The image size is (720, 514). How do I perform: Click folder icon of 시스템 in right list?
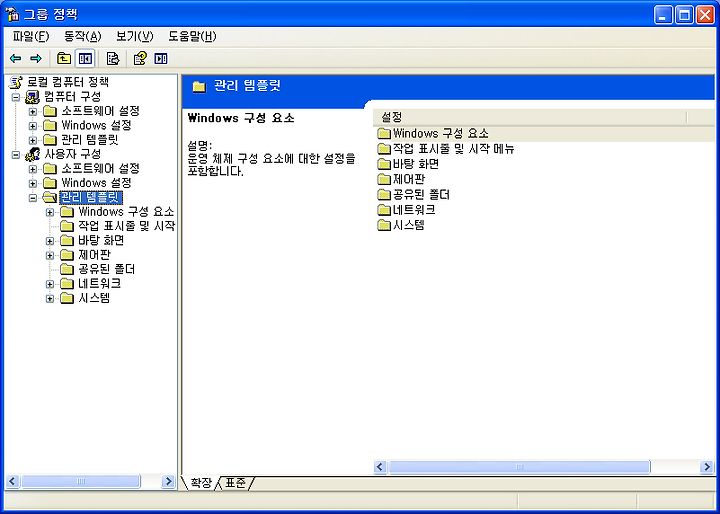point(384,225)
